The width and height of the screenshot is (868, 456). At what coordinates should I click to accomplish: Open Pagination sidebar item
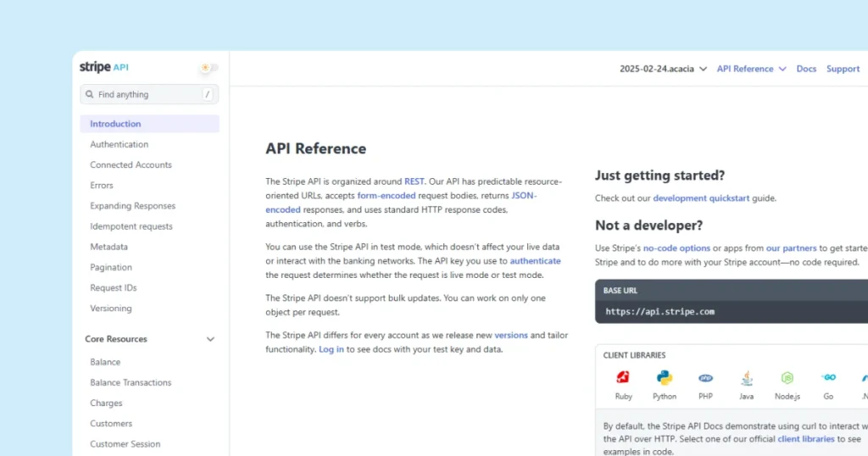(111, 267)
